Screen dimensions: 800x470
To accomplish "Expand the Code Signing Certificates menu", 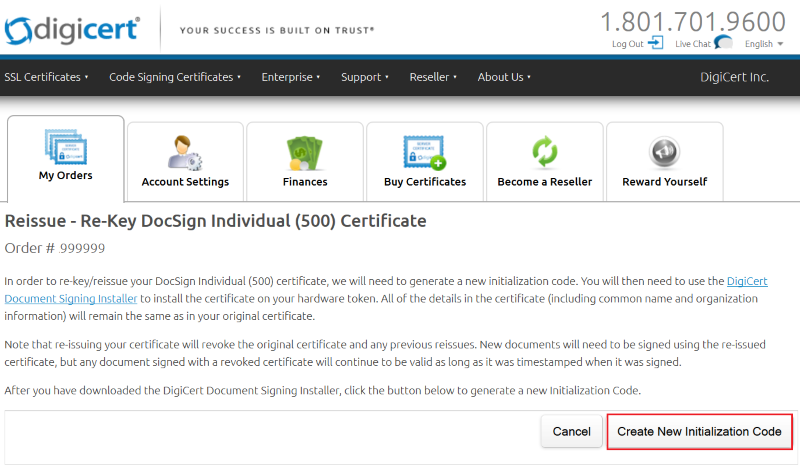I will [x=174, y=77].
